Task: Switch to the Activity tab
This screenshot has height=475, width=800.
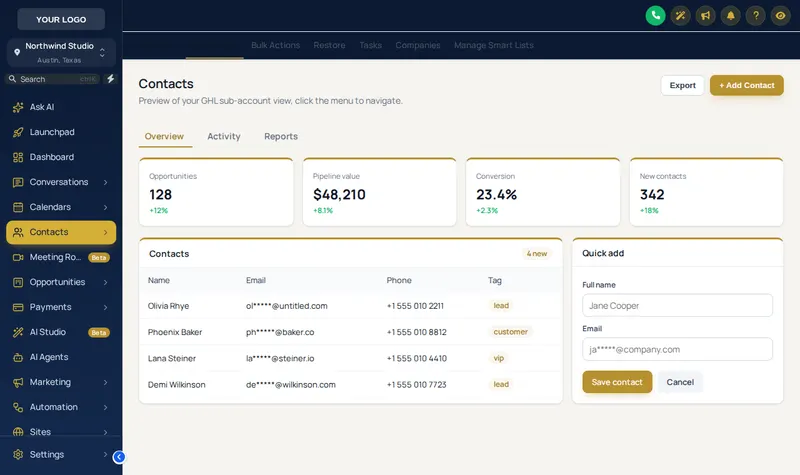Action: pyautogui.click(x=223, y=136)
